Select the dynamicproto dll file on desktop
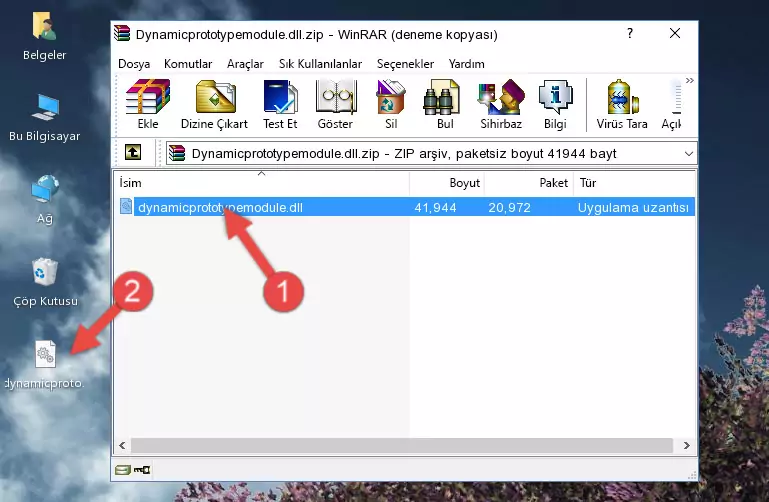The height and width of the screenshot is (502, 769). 45,365
